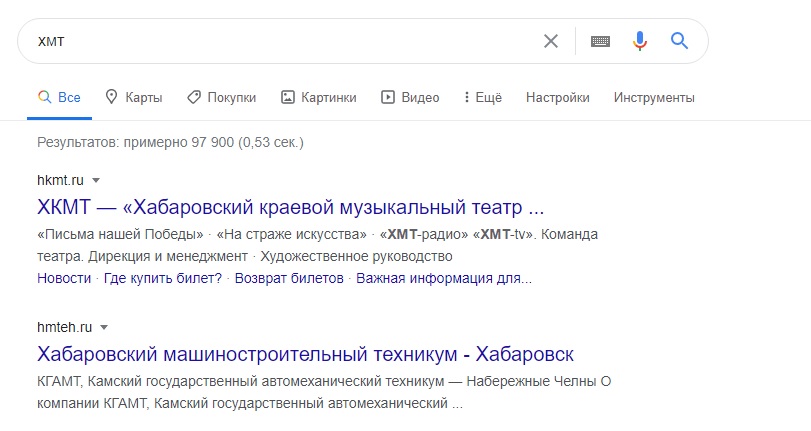Open Хабаровский машиностроительный техникум result link

point(305,354)
